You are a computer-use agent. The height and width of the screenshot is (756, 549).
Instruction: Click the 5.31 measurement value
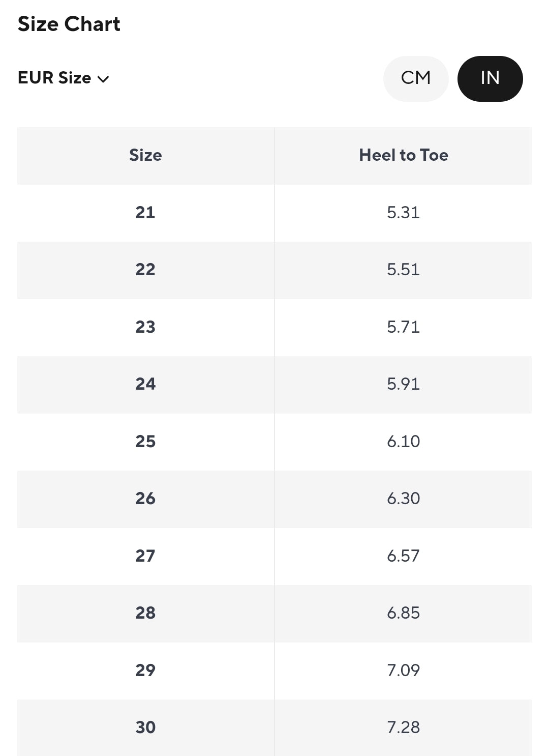click(403, 212)
